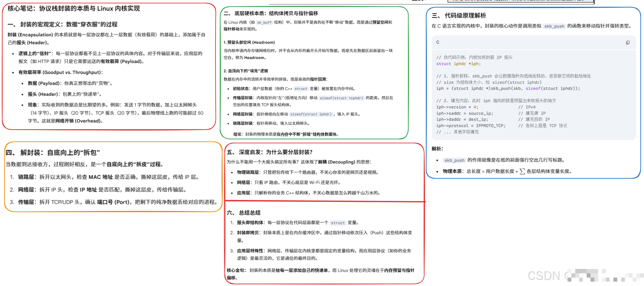644x286 pixels.
Task: Click the '核心金句' label at the bottom
Action: (x=236, y=270)
